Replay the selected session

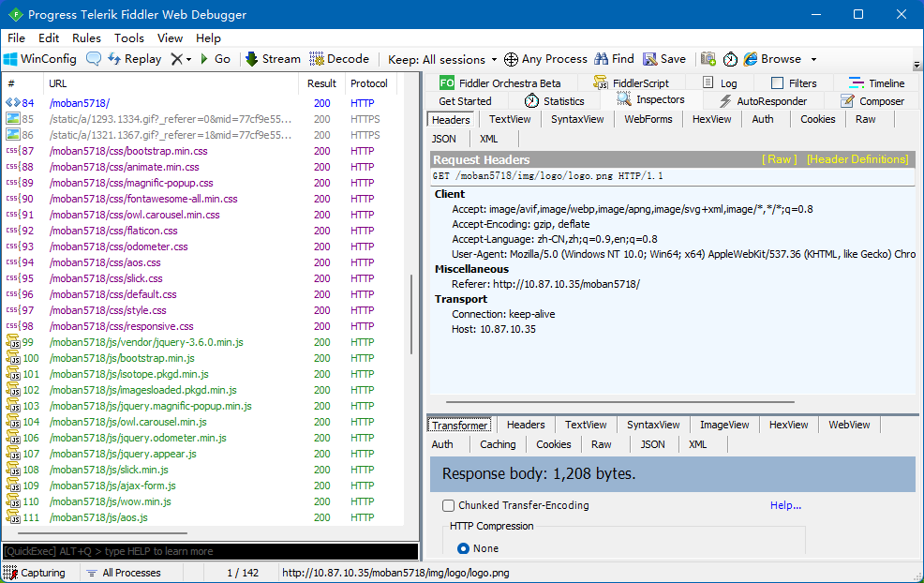point(135,59)
